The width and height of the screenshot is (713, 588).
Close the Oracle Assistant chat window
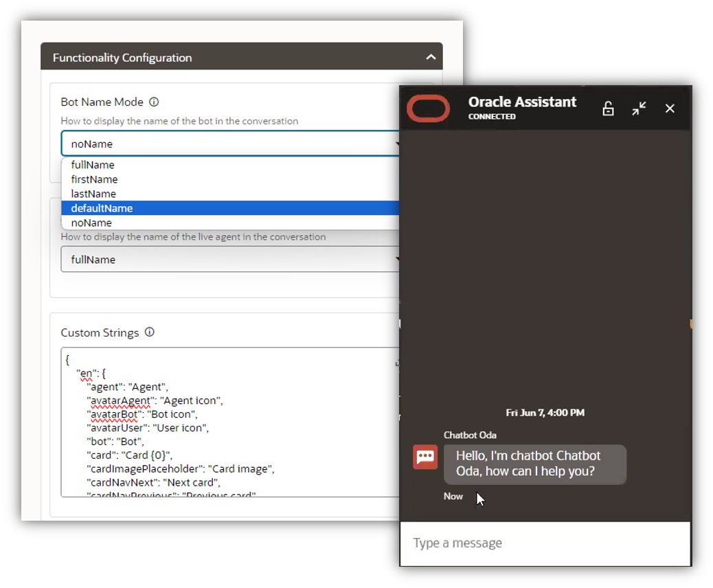click(670, 109)
